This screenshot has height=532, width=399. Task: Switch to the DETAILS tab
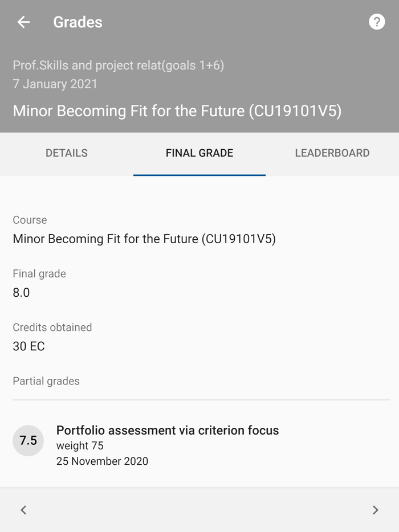(x=66, y=153)
